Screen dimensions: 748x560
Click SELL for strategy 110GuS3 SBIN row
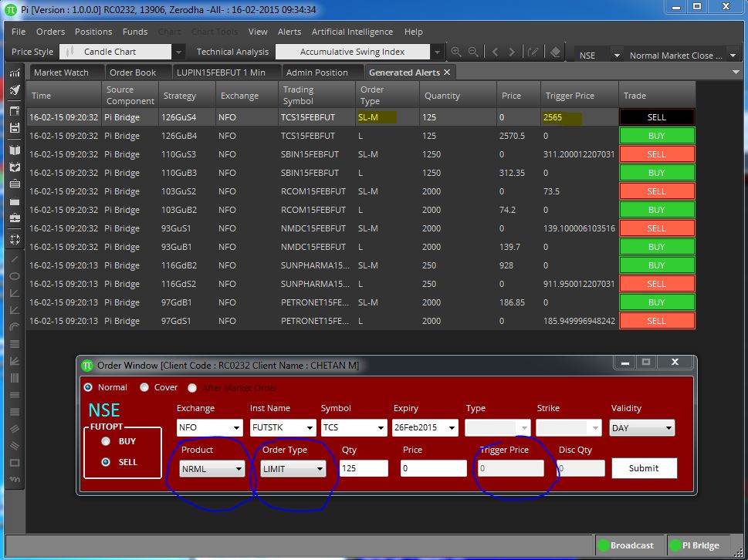(x=657, y=154)
